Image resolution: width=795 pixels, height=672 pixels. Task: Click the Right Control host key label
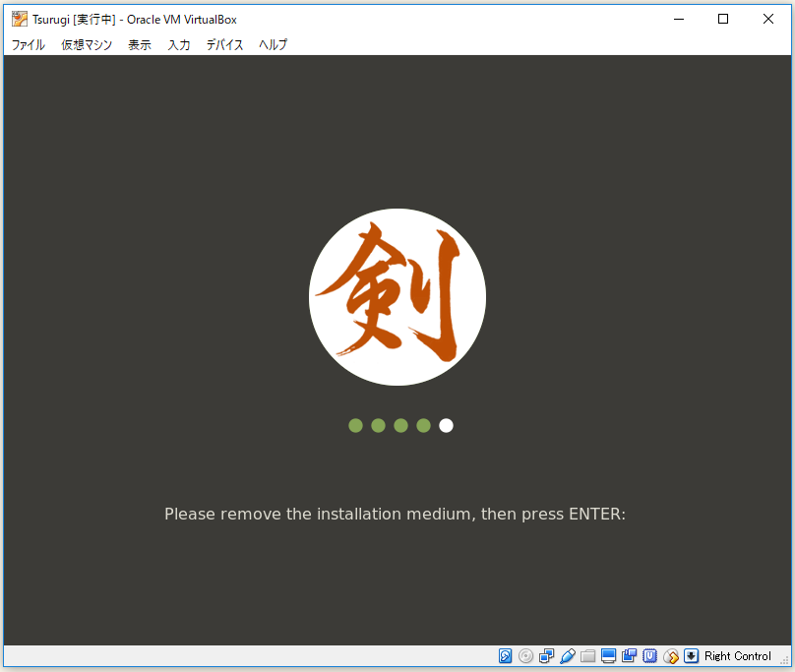pyautogui.click(x=738, y=656)
